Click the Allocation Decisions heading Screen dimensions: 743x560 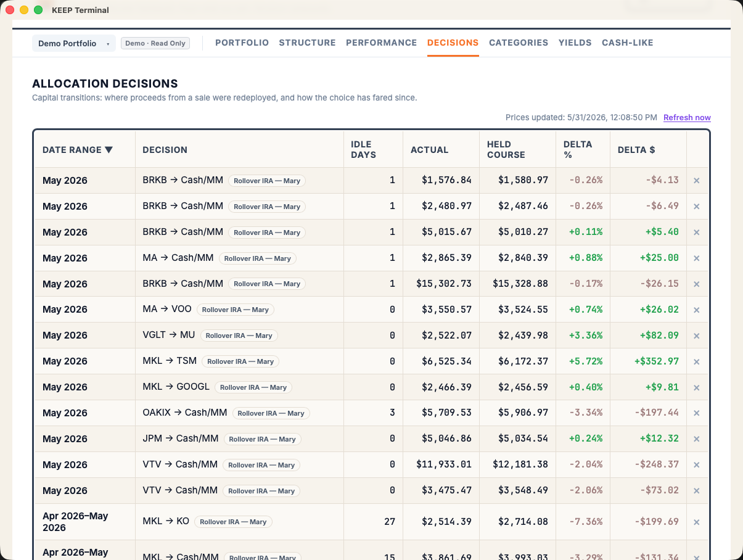[x=105, y=84]
